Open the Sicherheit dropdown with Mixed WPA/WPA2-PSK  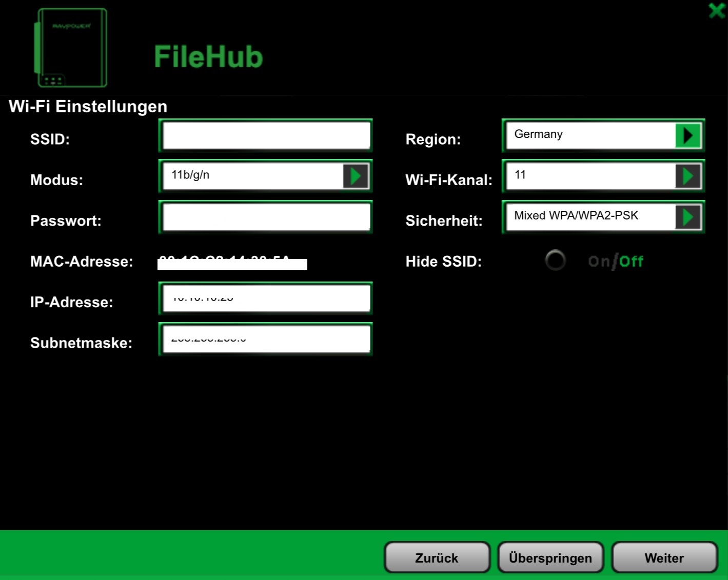603,217
